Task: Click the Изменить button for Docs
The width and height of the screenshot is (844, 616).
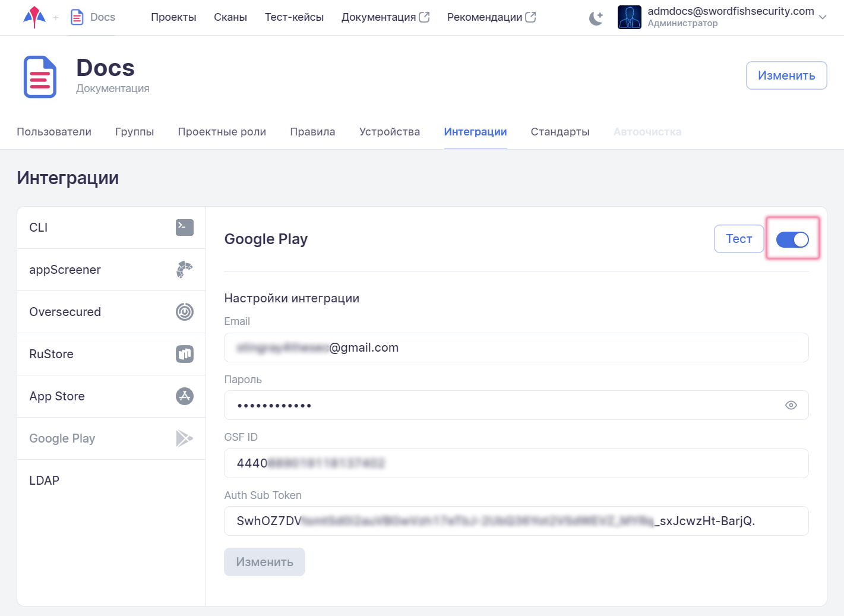Action: [x=786, y=75]
